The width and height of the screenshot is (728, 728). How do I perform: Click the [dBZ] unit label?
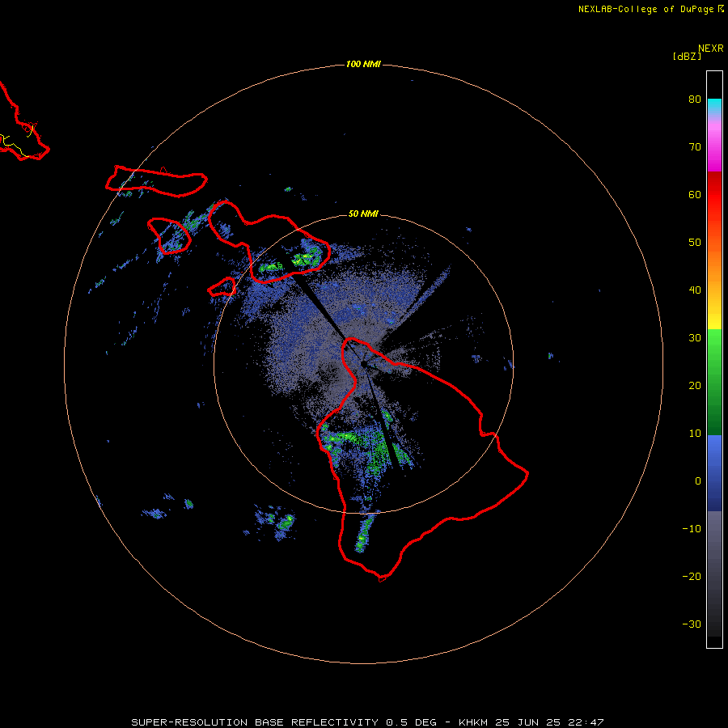click(687, 56)
